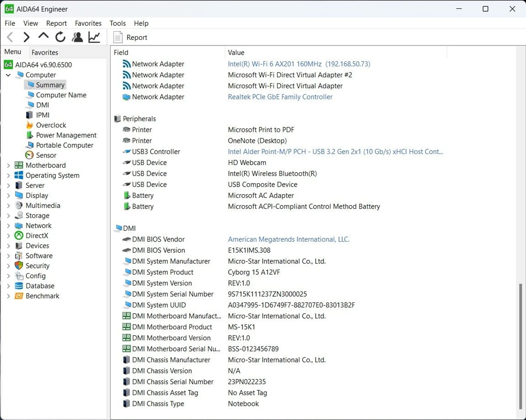Open Overclock flame icon item
The height and width of the screenshot is (420, 526).
click(x=30, y=125)
